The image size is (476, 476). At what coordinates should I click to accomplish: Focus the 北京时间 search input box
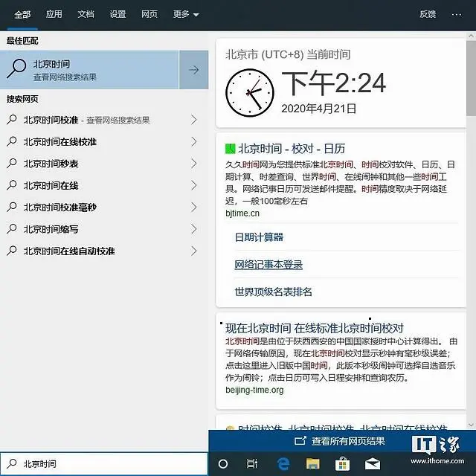point(104,463)
